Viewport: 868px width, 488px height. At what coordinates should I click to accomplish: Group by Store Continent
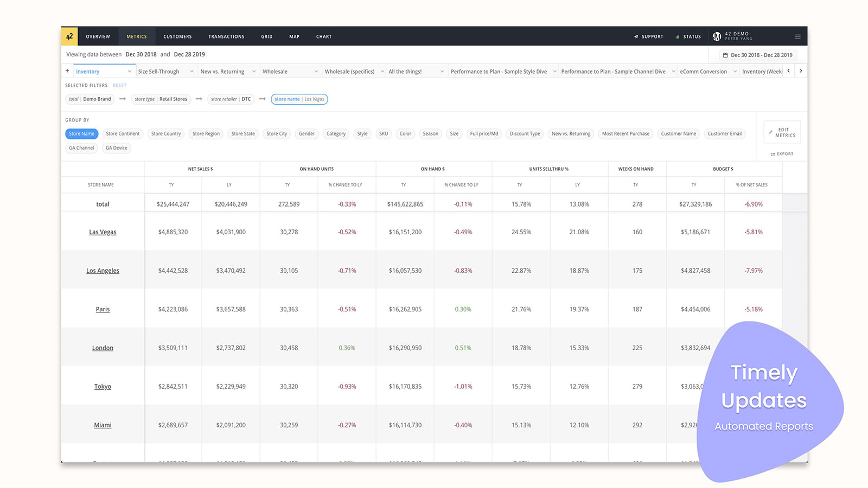(123, 134)
